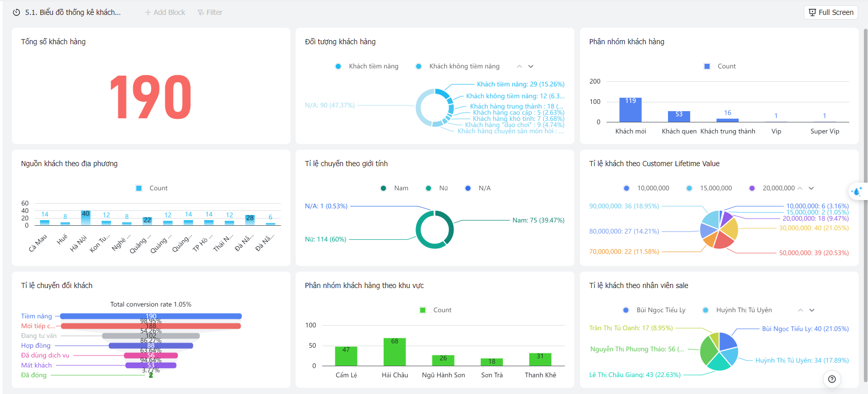The width and height of the screenshot is (868, 394).
Task: Select the Ngũ Hành Sơn bar showing 26
Action: [443, 360]
